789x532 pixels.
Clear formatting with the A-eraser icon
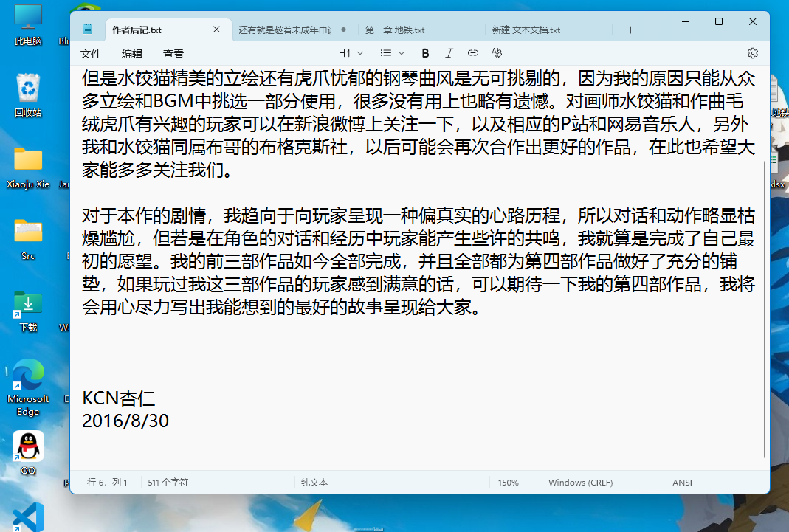point(496,52)
